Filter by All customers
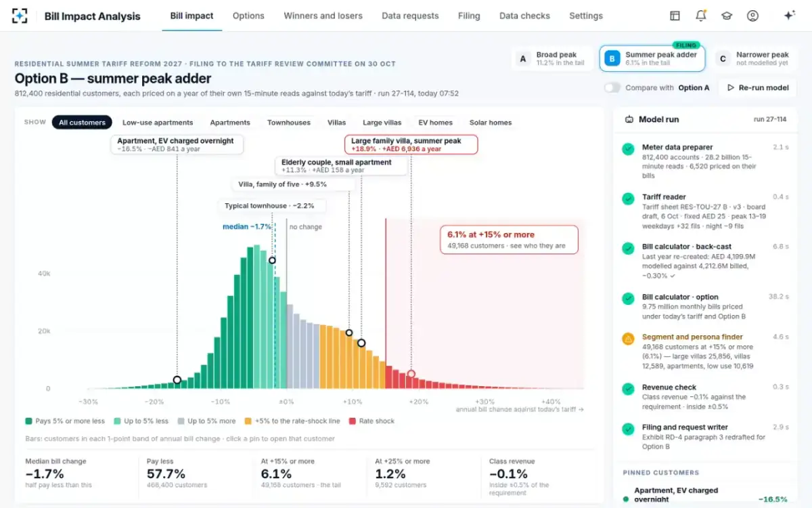Viewport: 812px width, 508px height. pos(82,123)
